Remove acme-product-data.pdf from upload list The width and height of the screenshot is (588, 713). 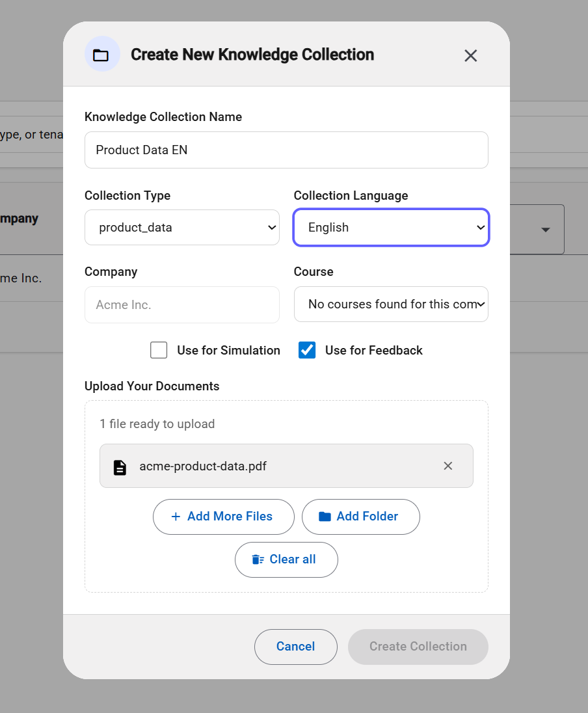(x=448, y=466)
